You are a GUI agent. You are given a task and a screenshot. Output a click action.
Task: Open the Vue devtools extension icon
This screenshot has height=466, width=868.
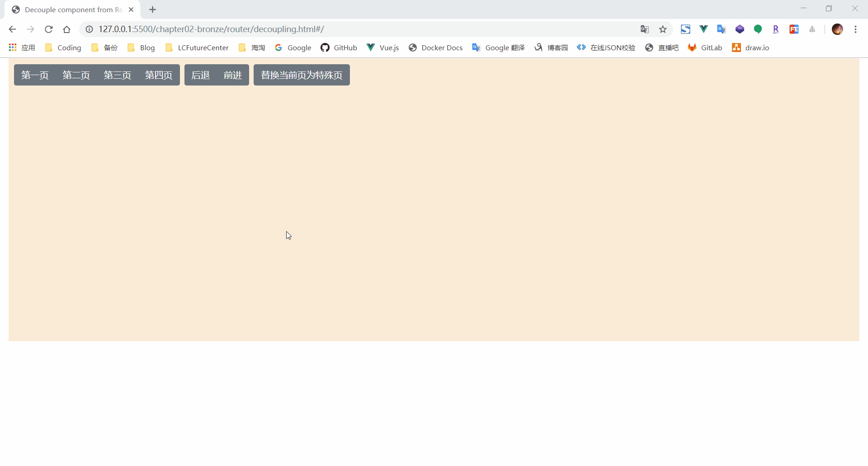pyautogui.click(x=703, y=29)
